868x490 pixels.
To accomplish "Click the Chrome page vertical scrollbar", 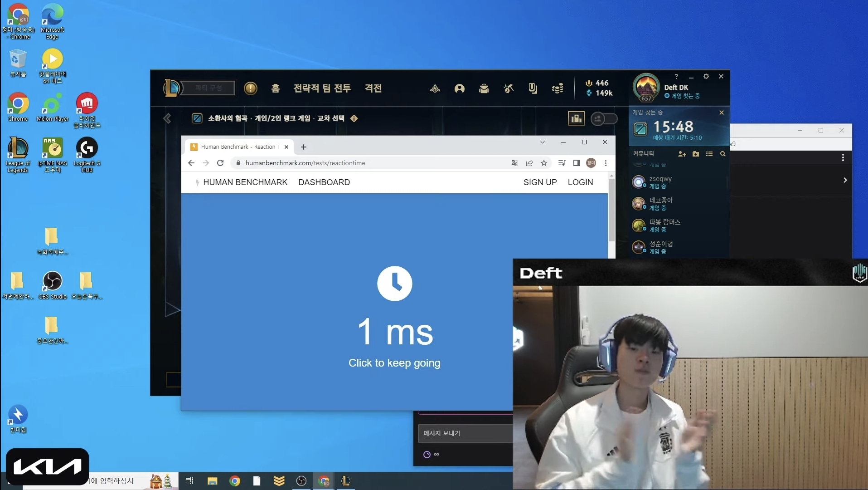I will tap(611, 210).
